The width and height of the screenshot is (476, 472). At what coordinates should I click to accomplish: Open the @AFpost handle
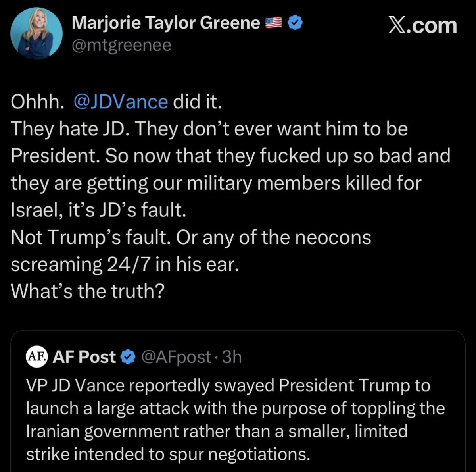click(x=176, y=357)
